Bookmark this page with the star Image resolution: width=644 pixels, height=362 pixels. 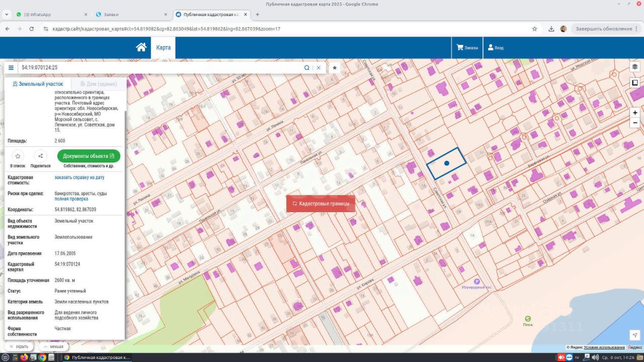pos(534,29)
